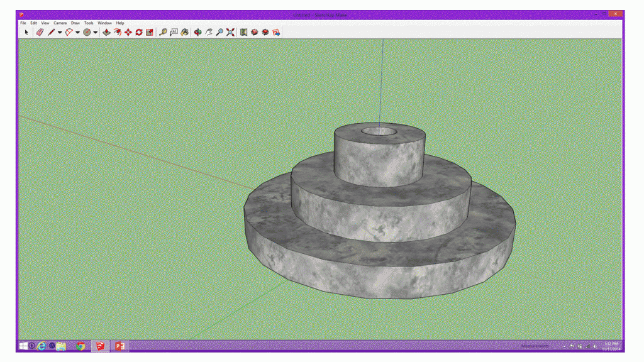The image size is (644, 362).
Task: Click the Zoom Extents tool
Action: pyautogui.click(x=230, y=32)
